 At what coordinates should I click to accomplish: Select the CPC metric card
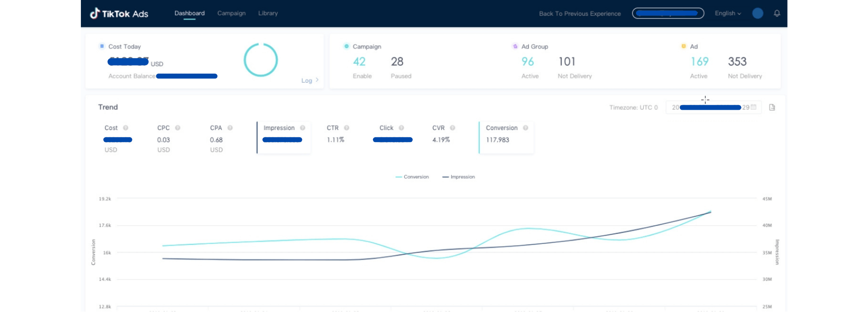169,138
